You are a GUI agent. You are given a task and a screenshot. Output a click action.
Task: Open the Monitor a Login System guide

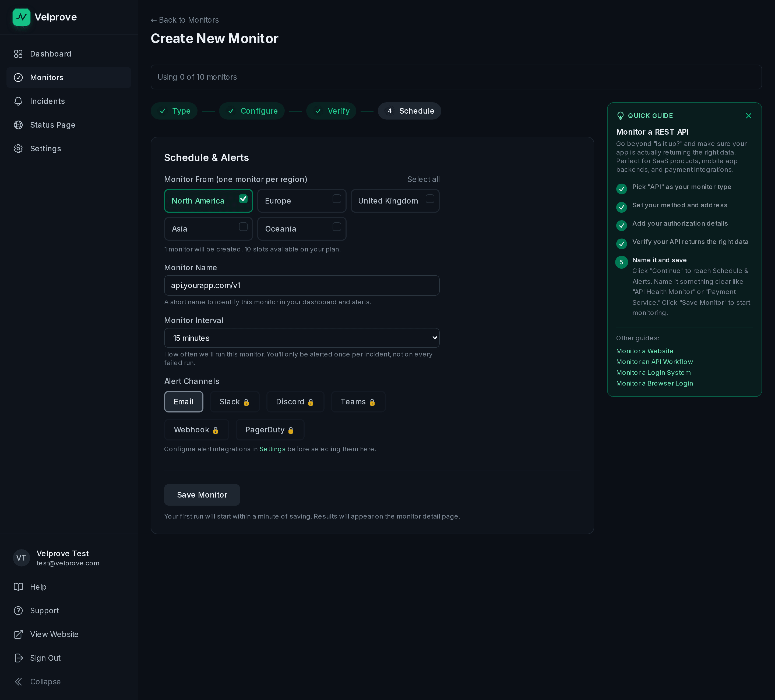pyautogui.click(x=654, y=373)
